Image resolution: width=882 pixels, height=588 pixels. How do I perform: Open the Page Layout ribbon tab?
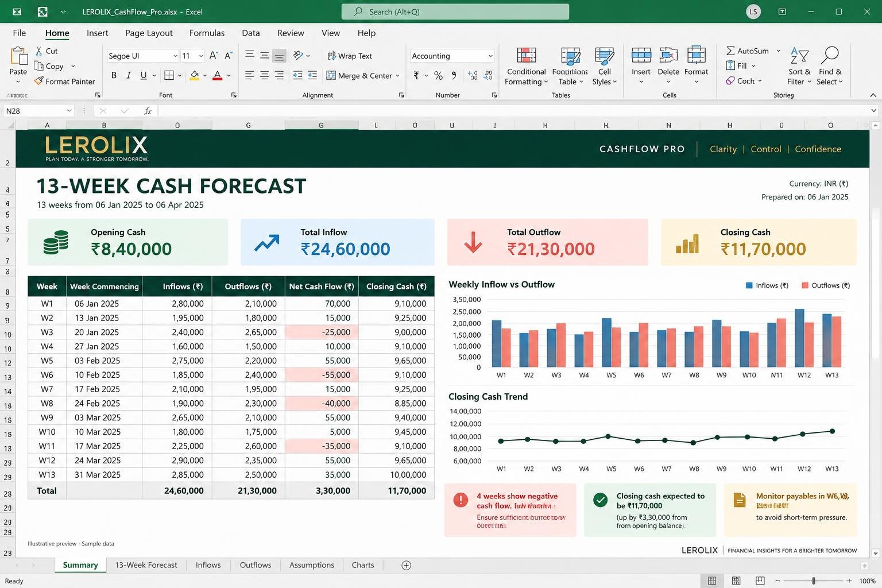click(x=149, y=33)
